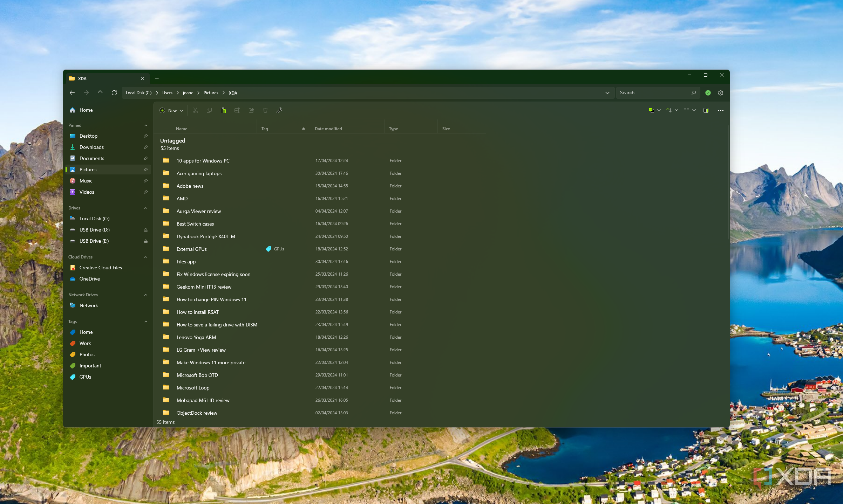The width and height of the screenshot is (843, 504).
Task: Open OneDrive in the sidebar
Action: [108, 279]
